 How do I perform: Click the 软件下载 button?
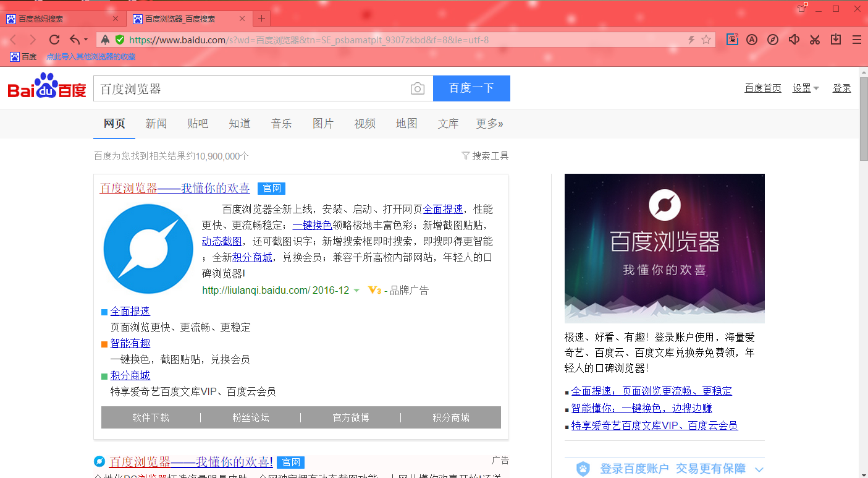click(x=151, y=417)
